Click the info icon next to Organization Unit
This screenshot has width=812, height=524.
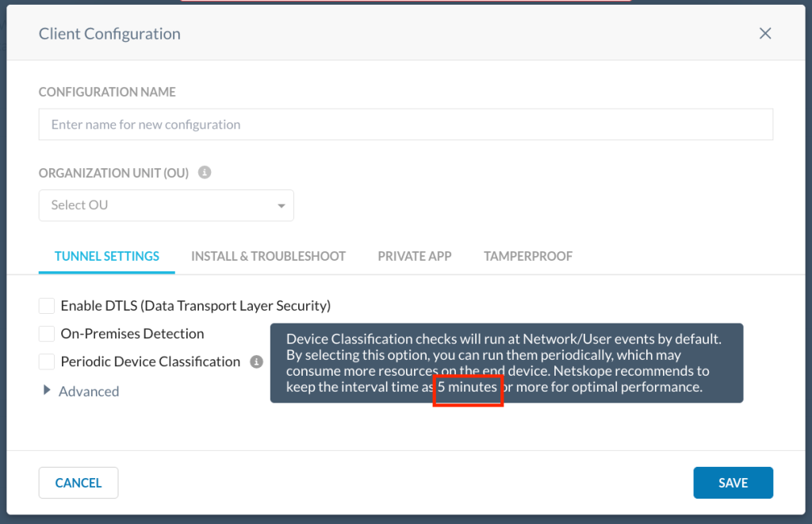click(x=205, y=173)
